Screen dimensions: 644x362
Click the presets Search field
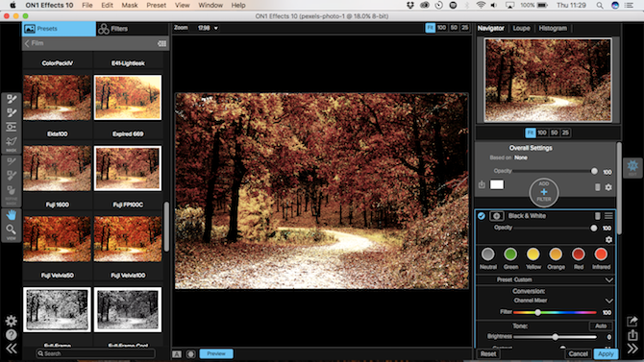tap(95, 353)
